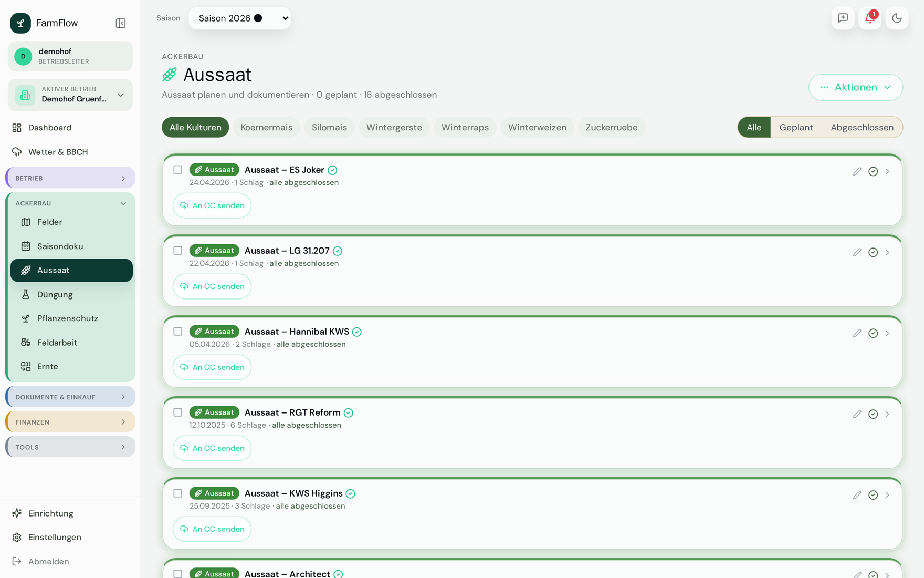
Task: Open Düngung in sidebar
Action: coord(71,295)
